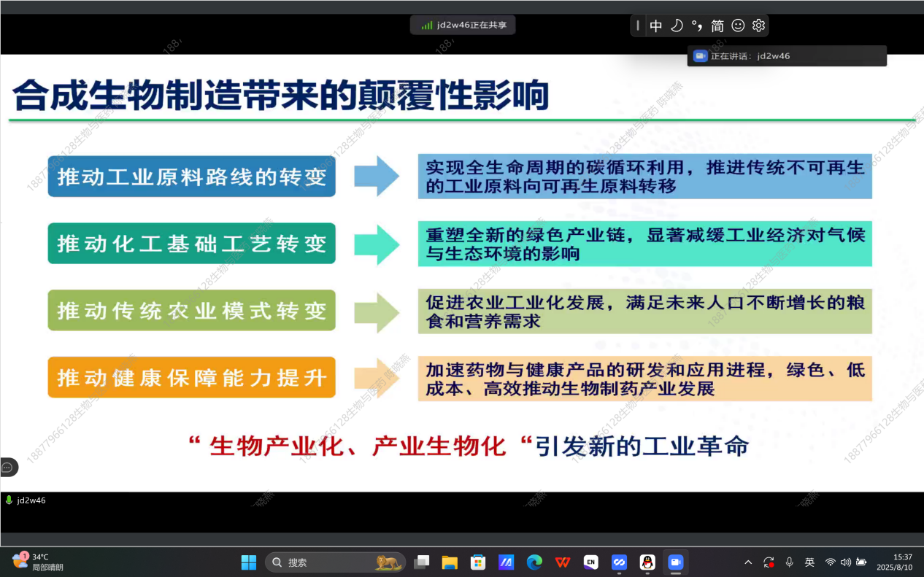The height and width of the screenshot is (577, 924).
Task: Toggle half/full-width moon icon in IME bar
Action: coord(677,26)
